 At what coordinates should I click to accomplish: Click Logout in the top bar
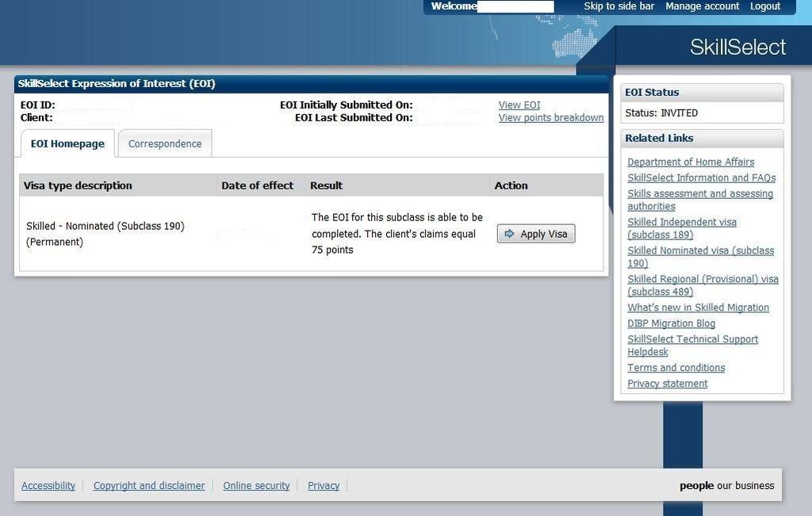(765, 6)
